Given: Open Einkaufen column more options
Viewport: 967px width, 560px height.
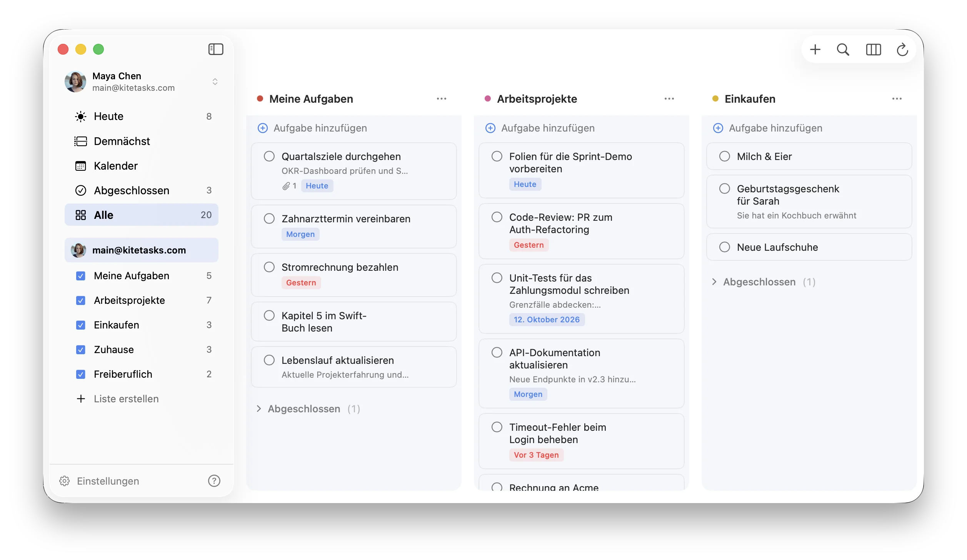Looking at the screenshot, I should (897, 99).
